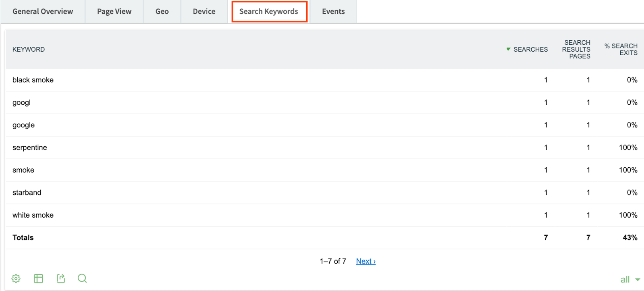Click the 'serpentine' keyword row
Screen dimensions: 644x291
point(30,148)
